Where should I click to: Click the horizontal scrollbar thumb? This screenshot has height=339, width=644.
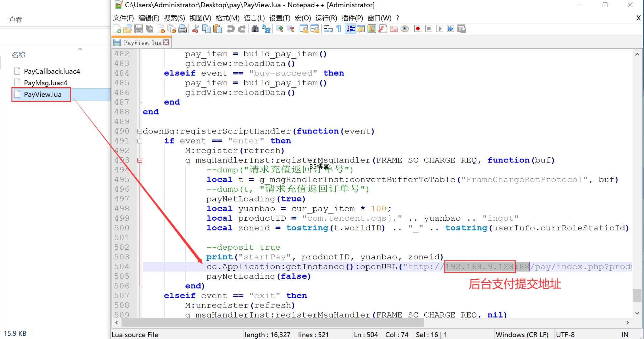[x=272, y=323]
